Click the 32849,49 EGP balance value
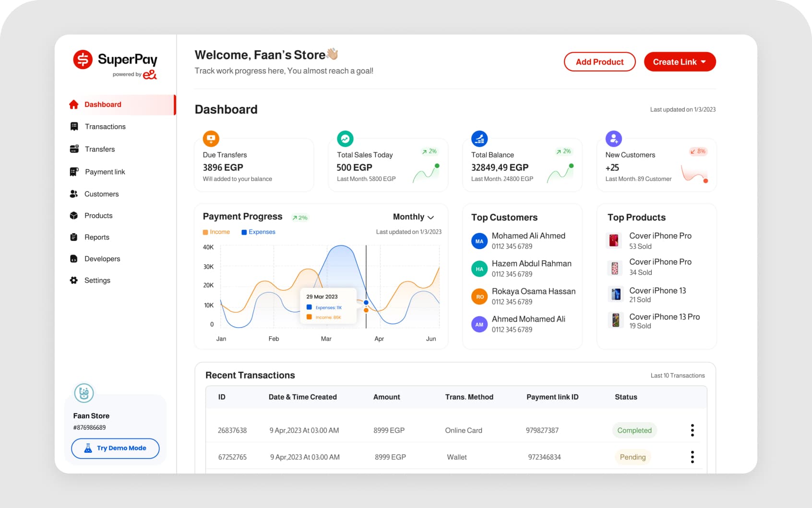812x508 pixels. [500, 167]
